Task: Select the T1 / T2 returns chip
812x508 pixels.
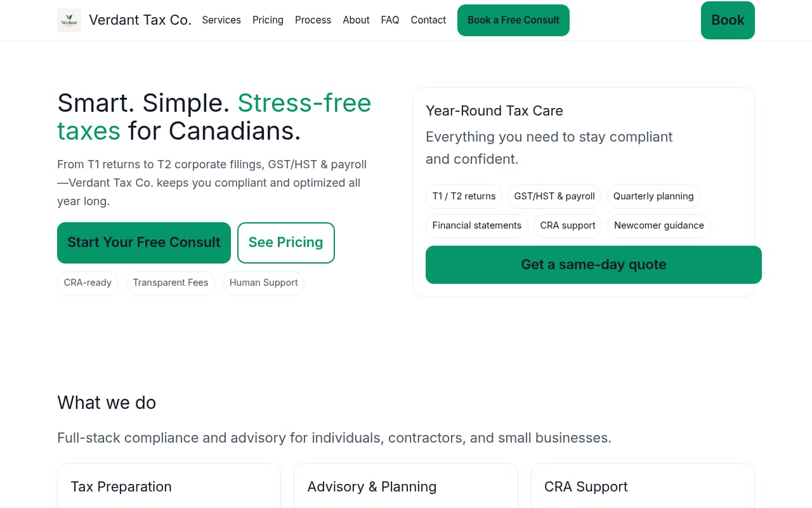Action: [x=464, y=196]
